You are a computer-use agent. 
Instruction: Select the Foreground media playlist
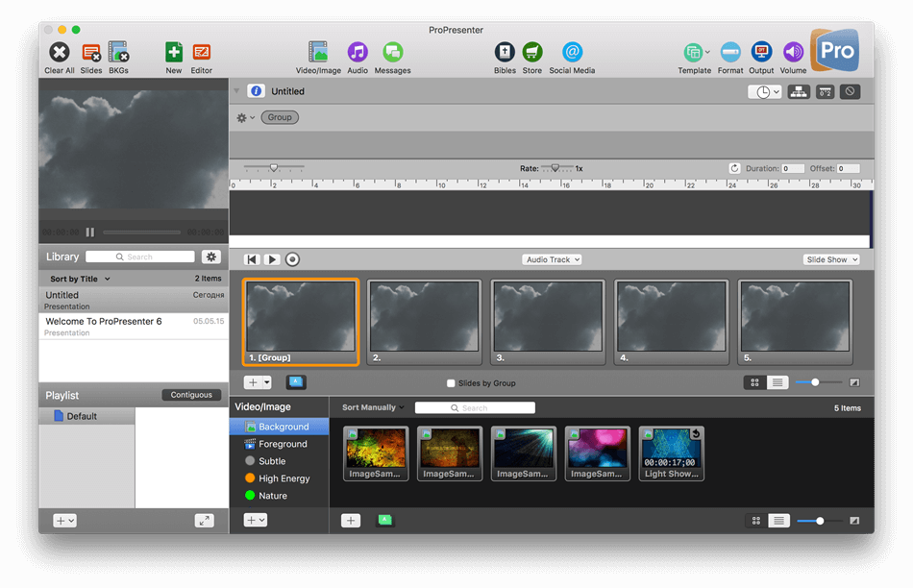tap(280, 444)
